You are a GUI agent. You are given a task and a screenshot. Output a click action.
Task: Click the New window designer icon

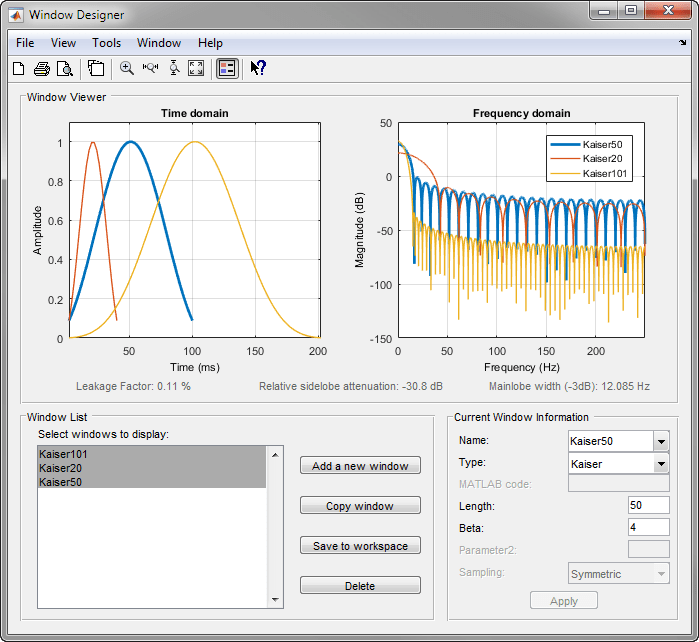[x=18, y=68]
